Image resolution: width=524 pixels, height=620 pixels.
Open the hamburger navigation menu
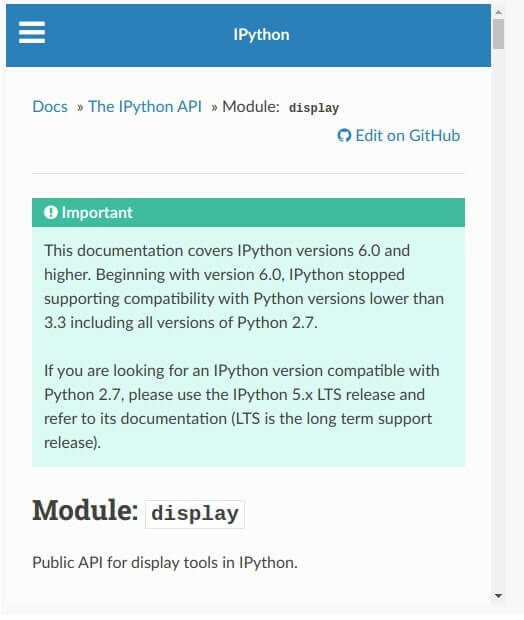[x=32, y=32]
